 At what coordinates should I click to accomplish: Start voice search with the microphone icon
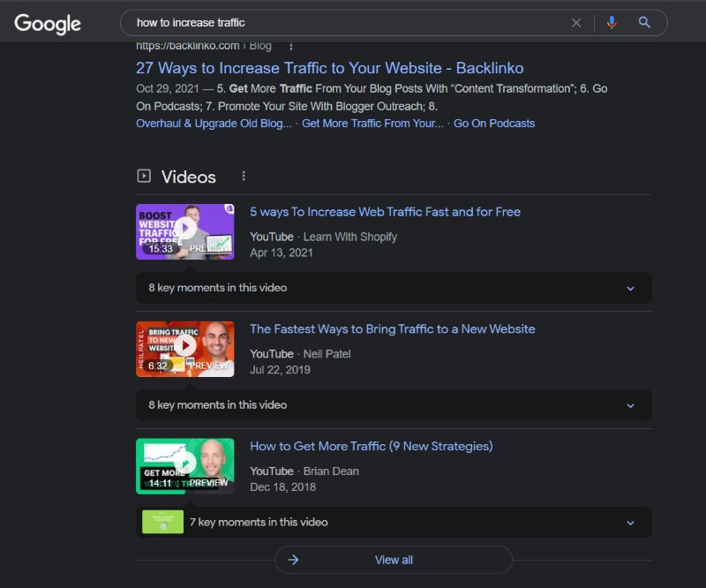pyautogui.click(x=612, y=23)
